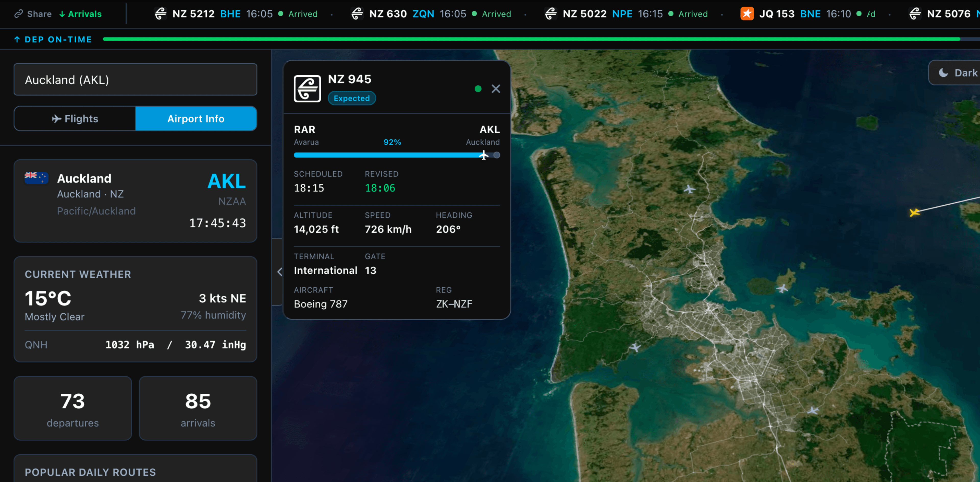Click the plane marker on progress bar
The height and width of the screenshot is (482, 980).
point(484,155)
